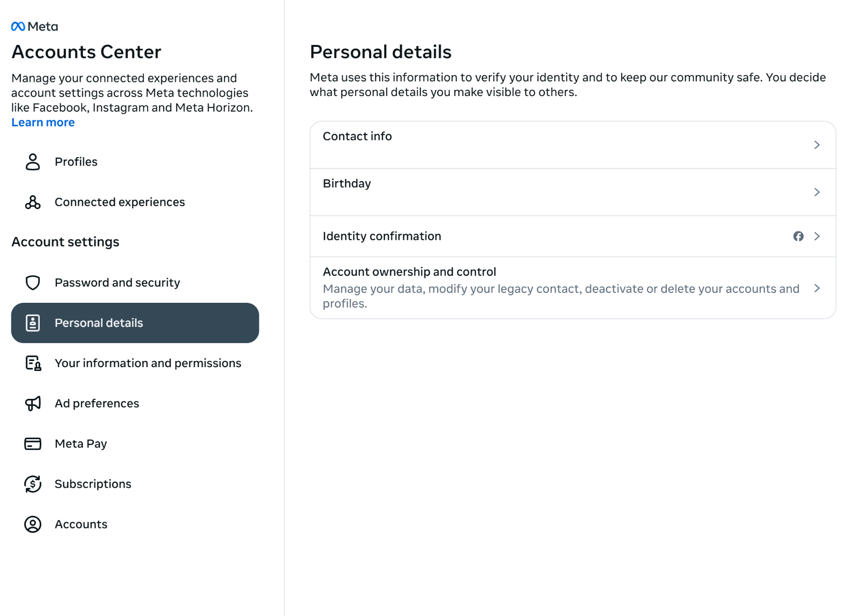850x616 pixels.
Task: Click the Subscriptions dollar icon
Action: pyautogui.click(x=33, y=484)
